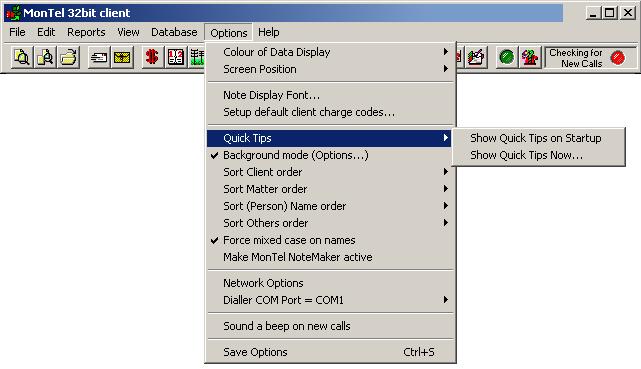Click the red telephone help icon

530,57
